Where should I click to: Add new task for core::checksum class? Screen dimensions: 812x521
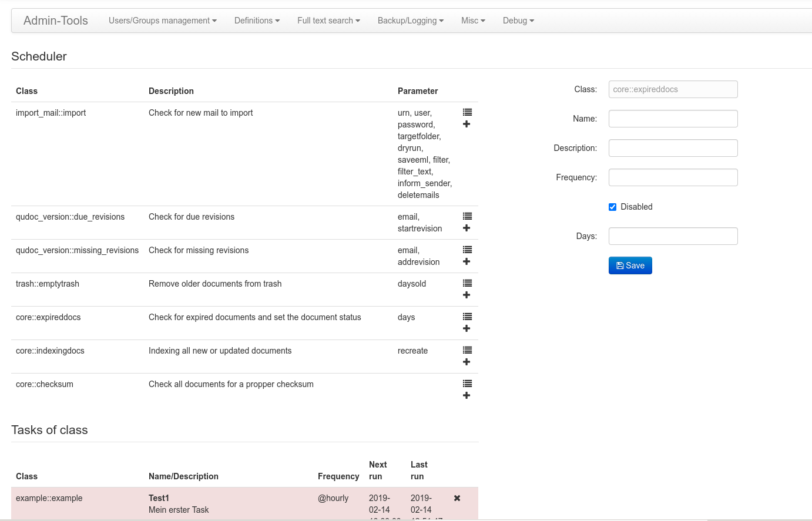[x=467, y=395]
